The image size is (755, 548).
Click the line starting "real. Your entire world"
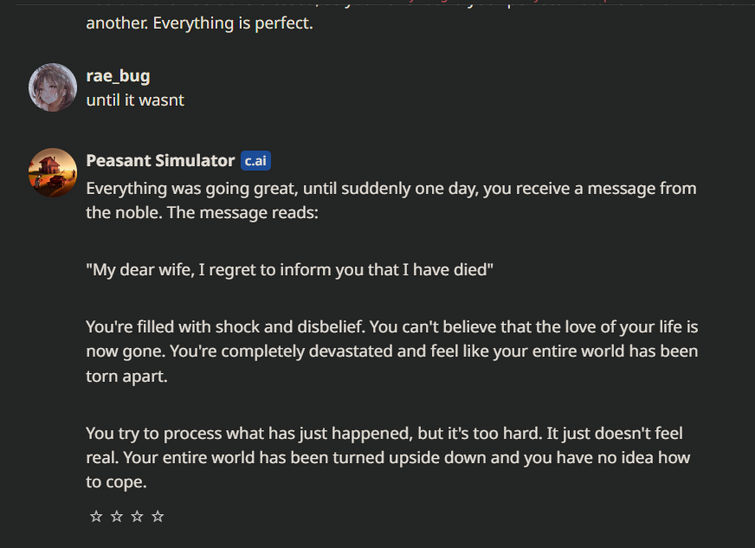tap(388, 457)
